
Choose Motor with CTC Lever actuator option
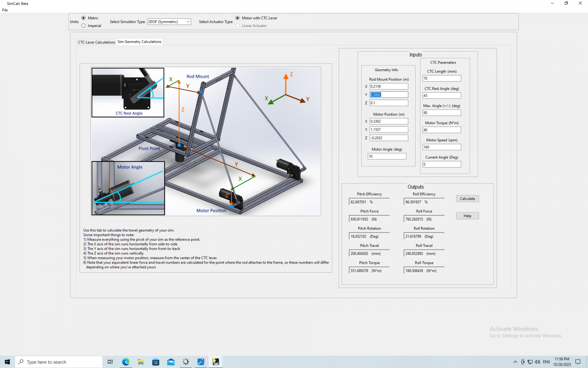coord(238,18)
